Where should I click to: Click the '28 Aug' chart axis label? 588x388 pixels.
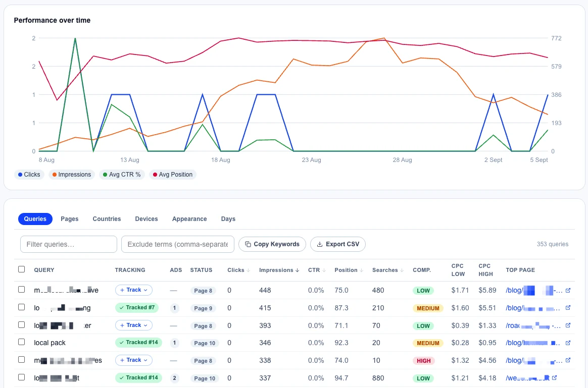click(x=403, y=160)
